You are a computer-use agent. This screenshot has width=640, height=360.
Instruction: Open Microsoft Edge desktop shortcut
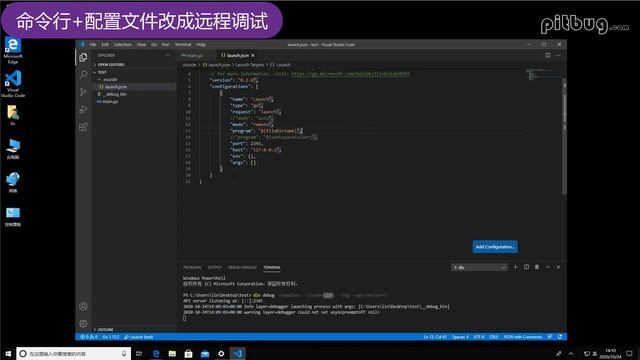point(13,51)
